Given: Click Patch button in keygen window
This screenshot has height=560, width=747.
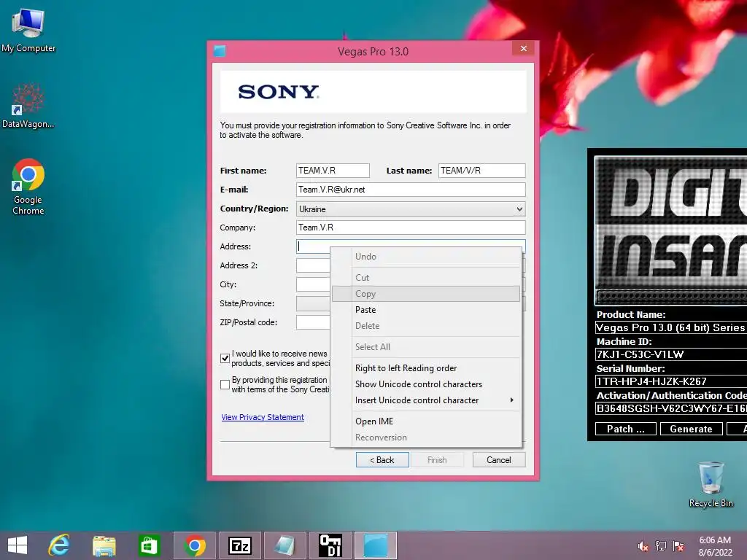Looking at the screenshot, I should coord(625,429).
